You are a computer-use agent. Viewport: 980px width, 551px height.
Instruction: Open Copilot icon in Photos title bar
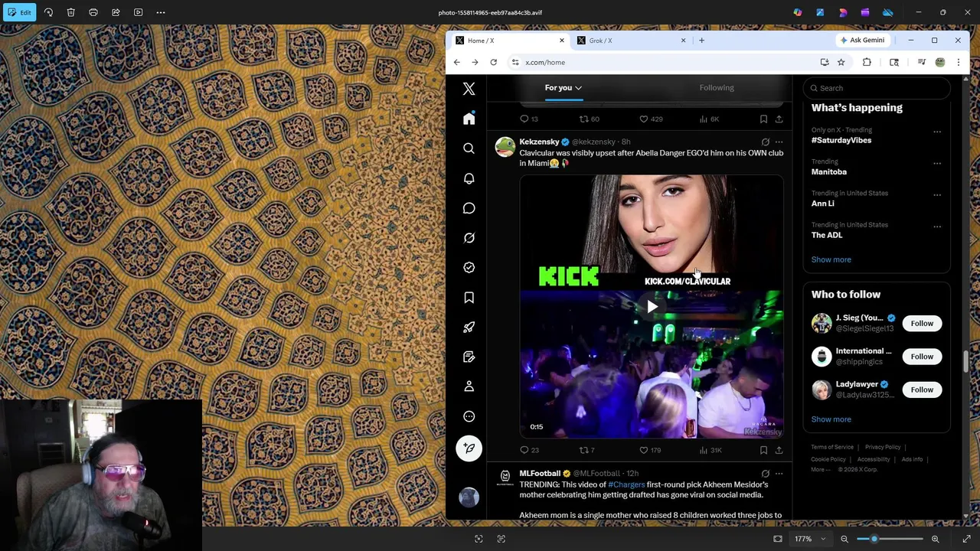click(798, 12)
